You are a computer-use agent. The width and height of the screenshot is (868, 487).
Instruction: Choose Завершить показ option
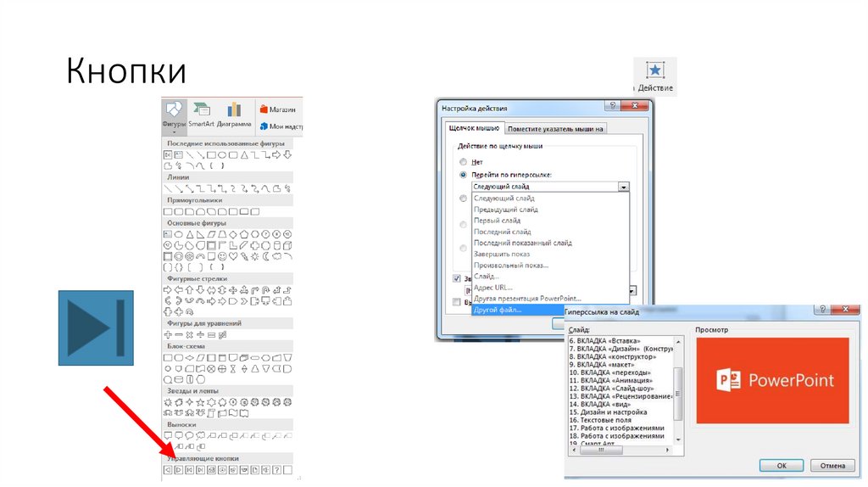[551, 254]
